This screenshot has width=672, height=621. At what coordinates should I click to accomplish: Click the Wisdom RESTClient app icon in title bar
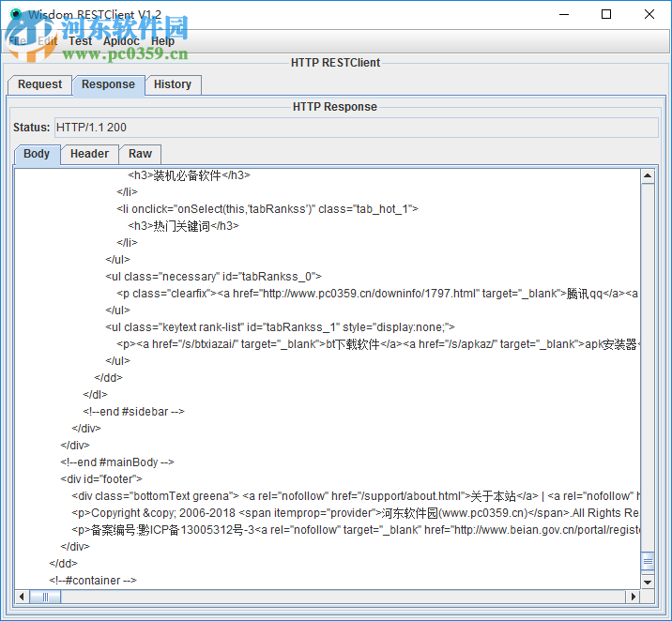pyautogui.click(x=16, y=14)
